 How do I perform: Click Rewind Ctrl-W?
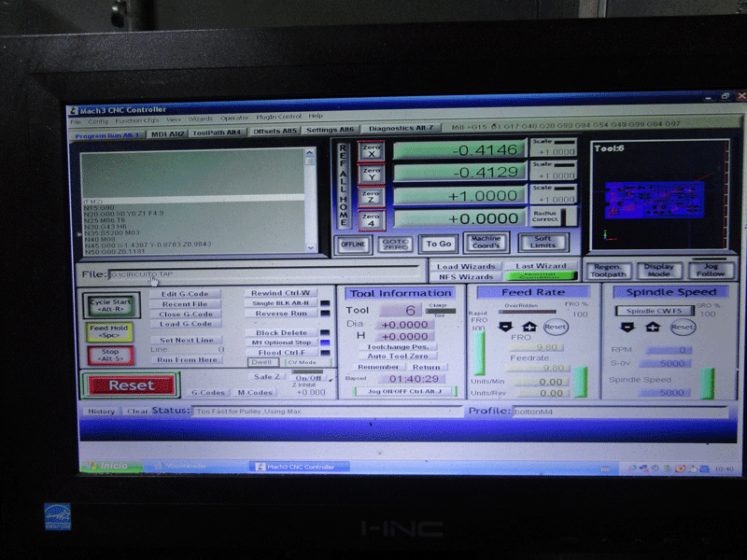pyautogui.click(x=281, y=293)
